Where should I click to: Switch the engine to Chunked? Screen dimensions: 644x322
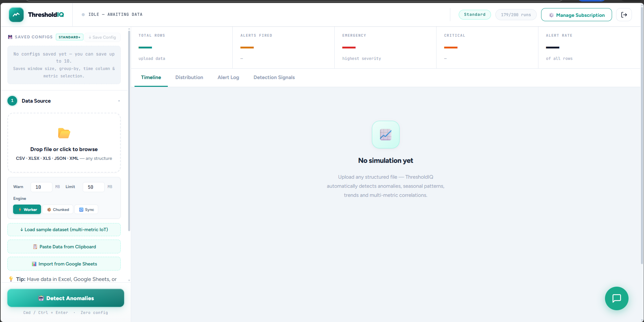[58, 209]
